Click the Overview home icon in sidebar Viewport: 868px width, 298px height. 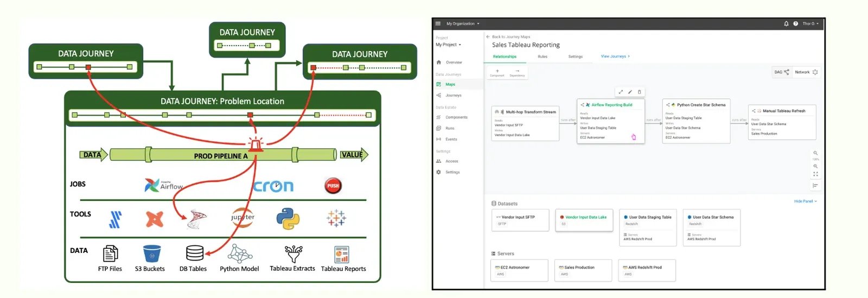pos(439,62)
